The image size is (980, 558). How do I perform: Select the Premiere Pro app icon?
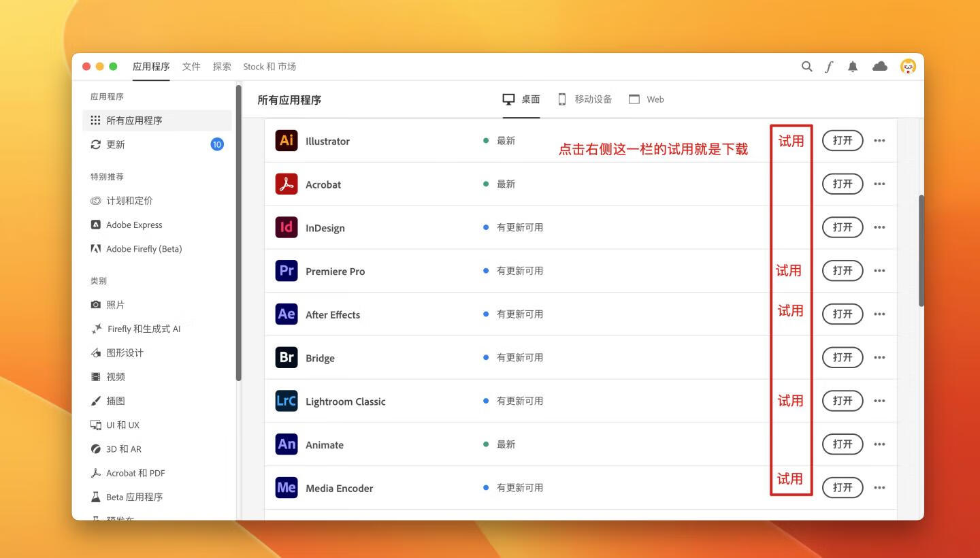(286, 270)
